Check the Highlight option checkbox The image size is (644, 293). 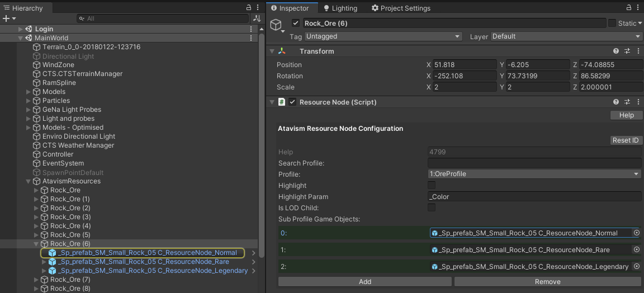(432, 185)
